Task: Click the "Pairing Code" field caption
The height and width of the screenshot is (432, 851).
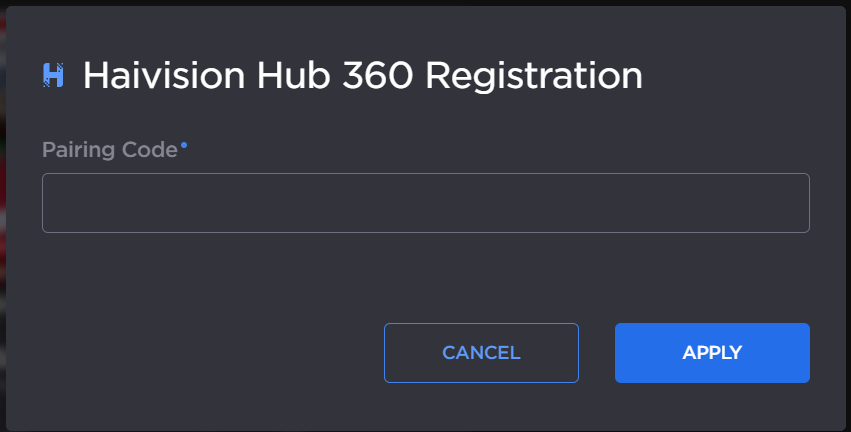Action: coord(110,150)
